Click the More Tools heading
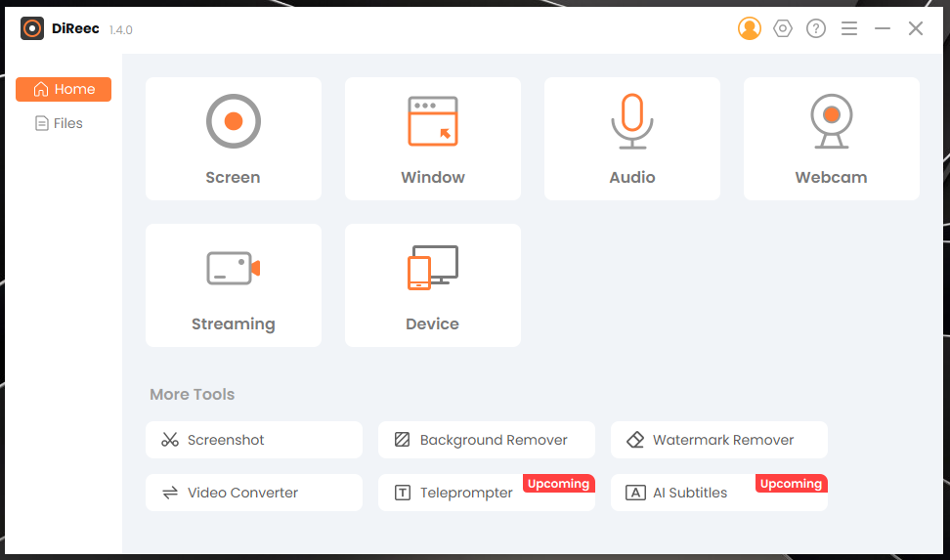Viewport: 950px width, 560px height. pyautogui.click(x=193, y=395)
